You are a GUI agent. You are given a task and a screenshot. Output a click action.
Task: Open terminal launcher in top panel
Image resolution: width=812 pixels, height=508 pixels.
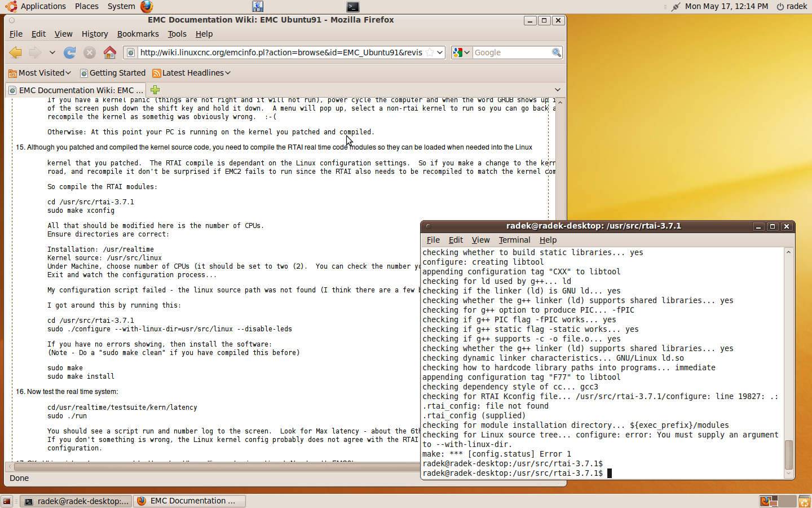[352, 7]
